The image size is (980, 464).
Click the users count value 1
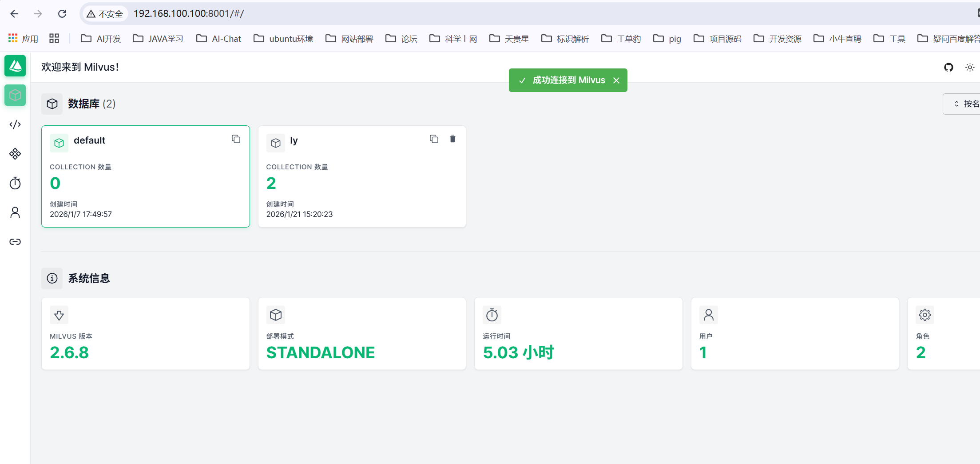click(x=703, y=353)
